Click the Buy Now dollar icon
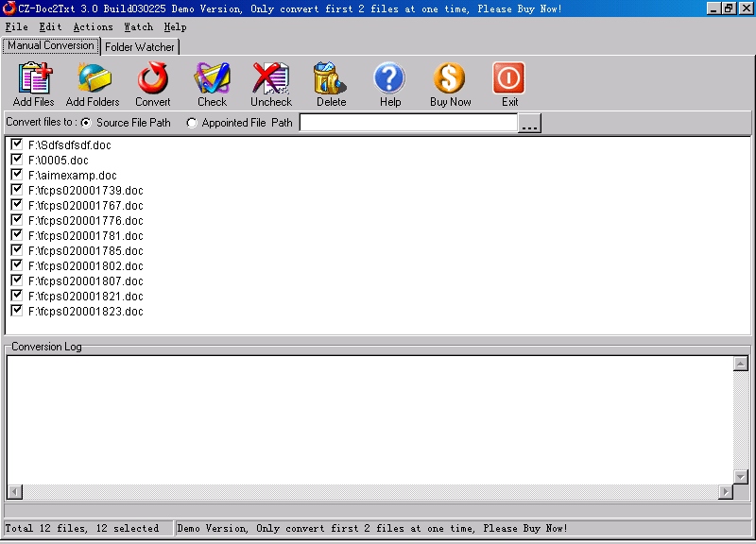Screen dimensions: 756x544 [x=450, y=79]
